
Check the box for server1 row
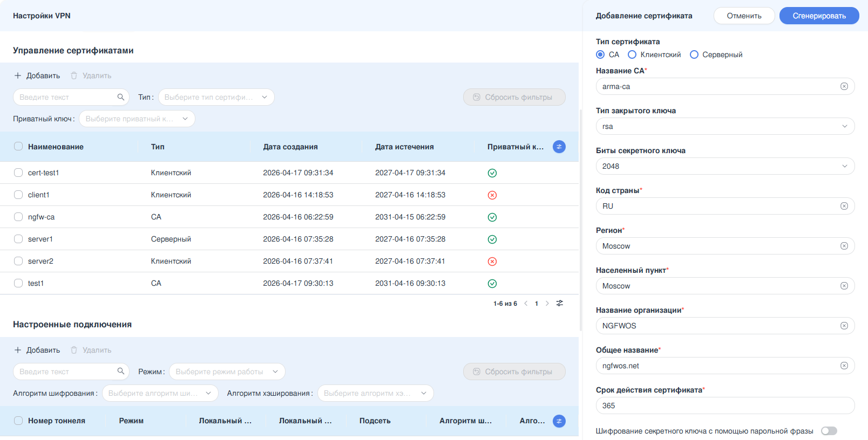(18, 239)
